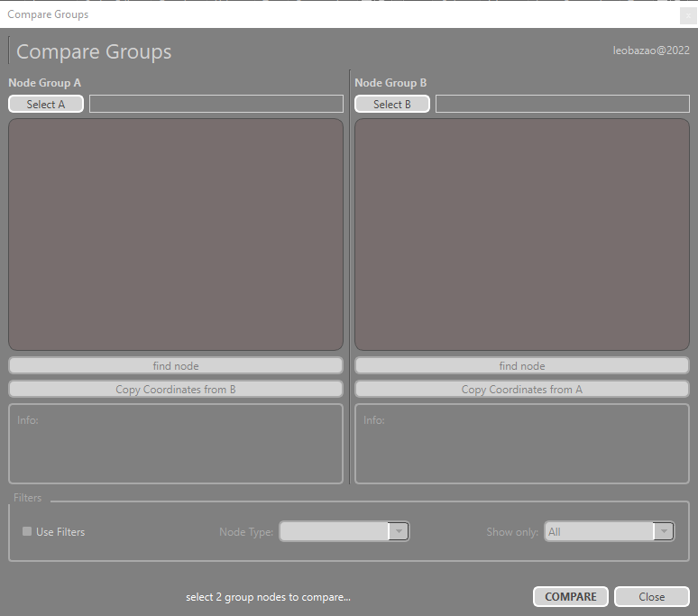This screenshot has height=616, width=698.
Task: Find node in Group A
Action: (x=176, y=366)
